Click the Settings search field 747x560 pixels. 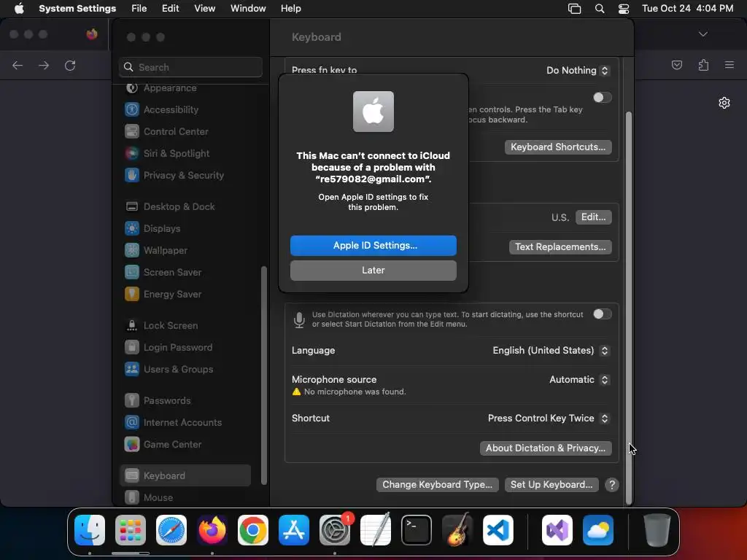(190, 67)
